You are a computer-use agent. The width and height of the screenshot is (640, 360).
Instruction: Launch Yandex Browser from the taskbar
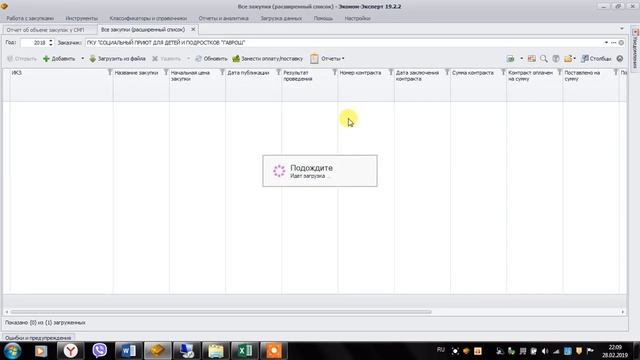click(70, 351)
